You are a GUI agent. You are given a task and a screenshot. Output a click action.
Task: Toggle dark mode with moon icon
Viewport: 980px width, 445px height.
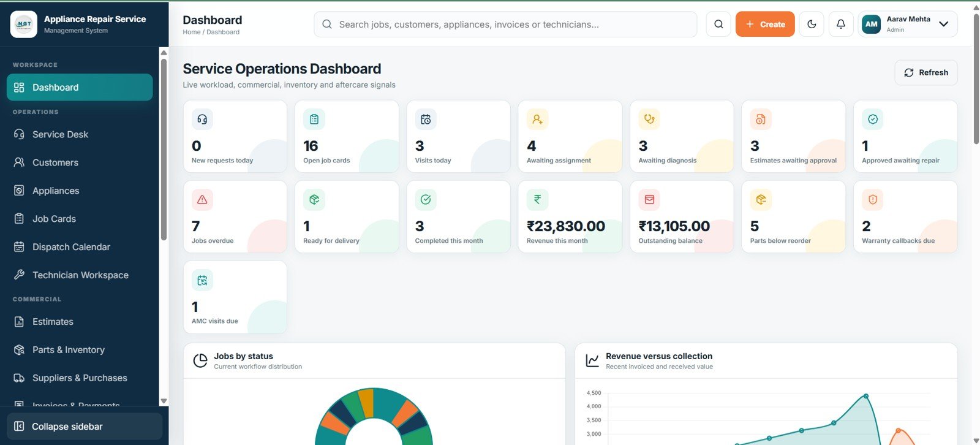pyautogui.click(x=812, y=25)
